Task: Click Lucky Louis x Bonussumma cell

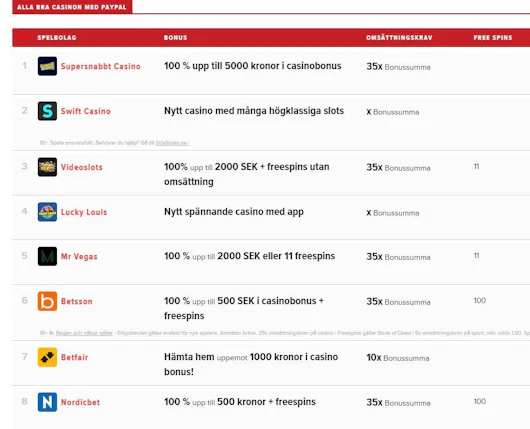Action: click(392, 213)
